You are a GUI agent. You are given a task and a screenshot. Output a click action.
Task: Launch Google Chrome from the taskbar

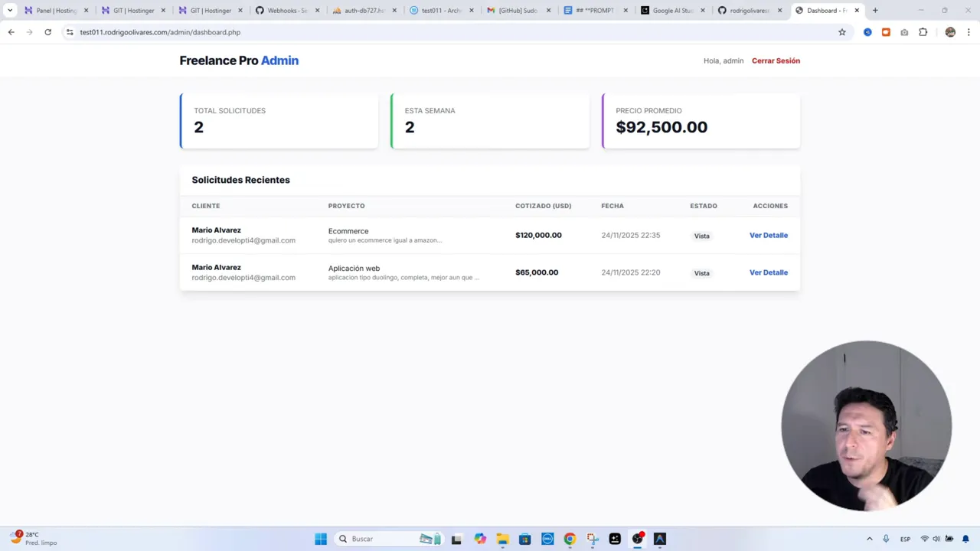pos(570,539)
